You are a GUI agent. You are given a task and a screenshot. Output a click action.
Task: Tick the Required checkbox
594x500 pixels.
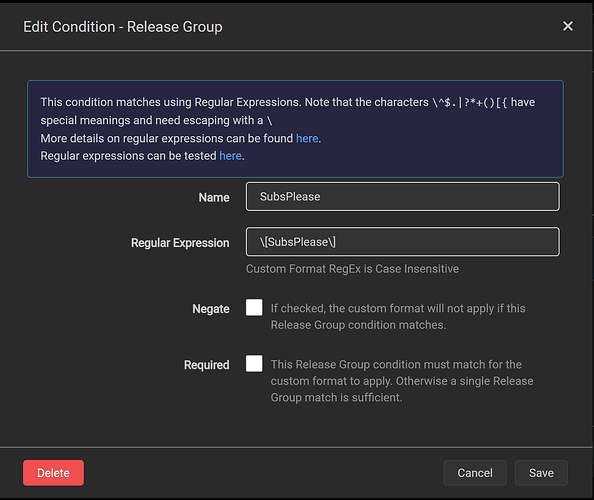pos(254,363)
